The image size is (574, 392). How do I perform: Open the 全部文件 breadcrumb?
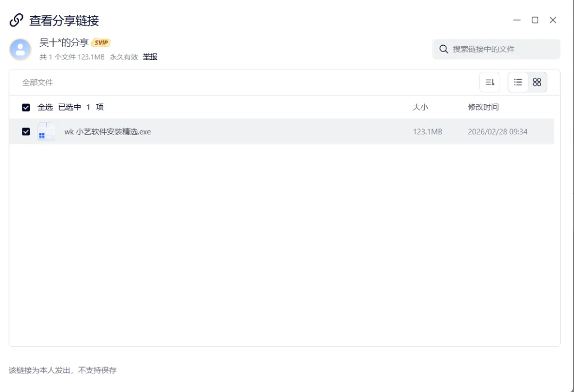[x=38, y=82]
